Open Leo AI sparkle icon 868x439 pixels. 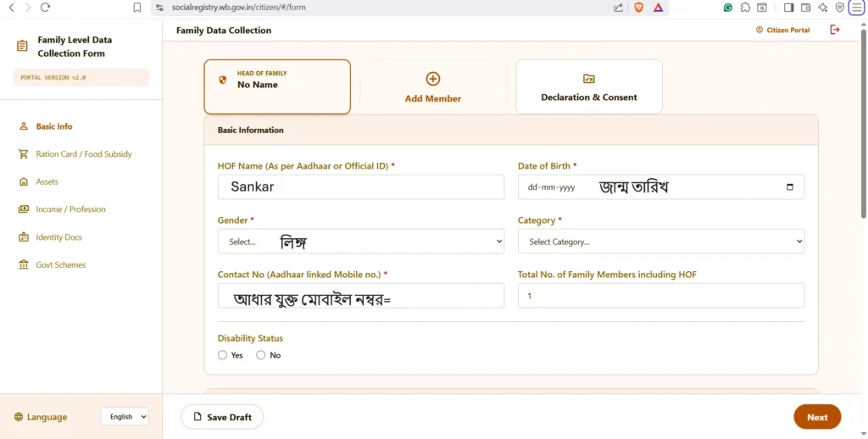coord(823,8)
